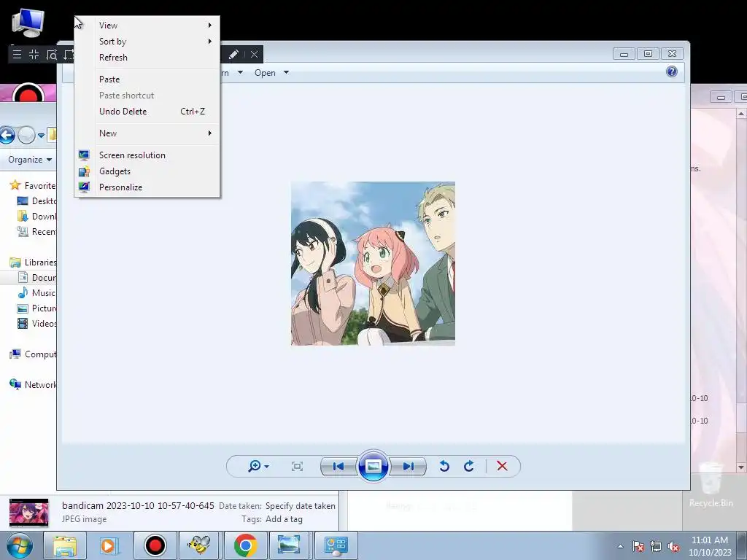
Task: Show hidden system tray icons
Action: click(620, 546)
